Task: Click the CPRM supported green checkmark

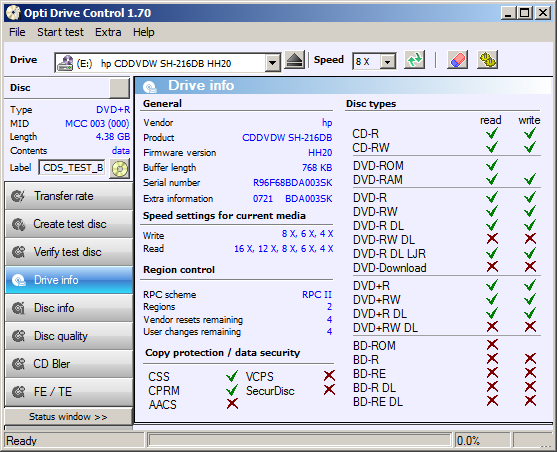Action: coord(232,390)
